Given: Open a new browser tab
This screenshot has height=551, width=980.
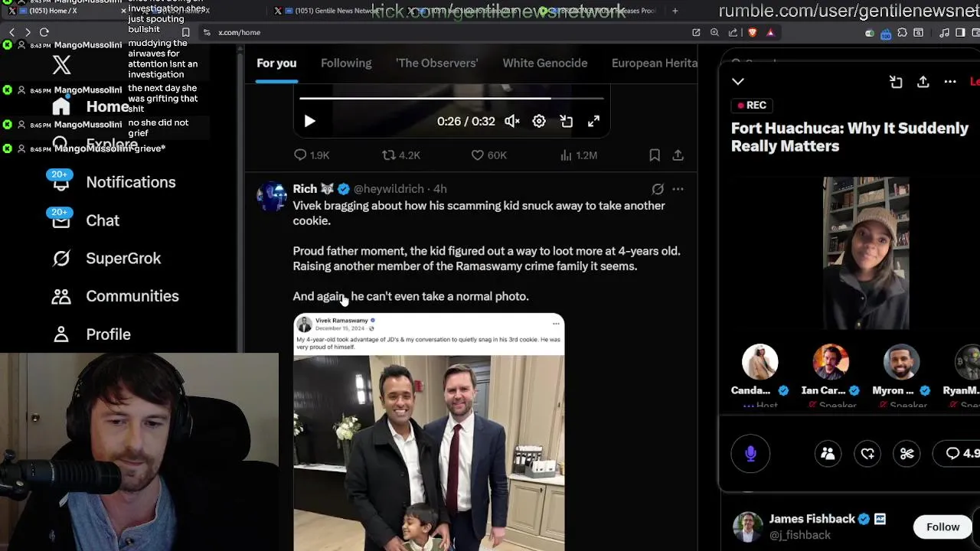Looking at the screenshot, I should click(x=675, y=11).
